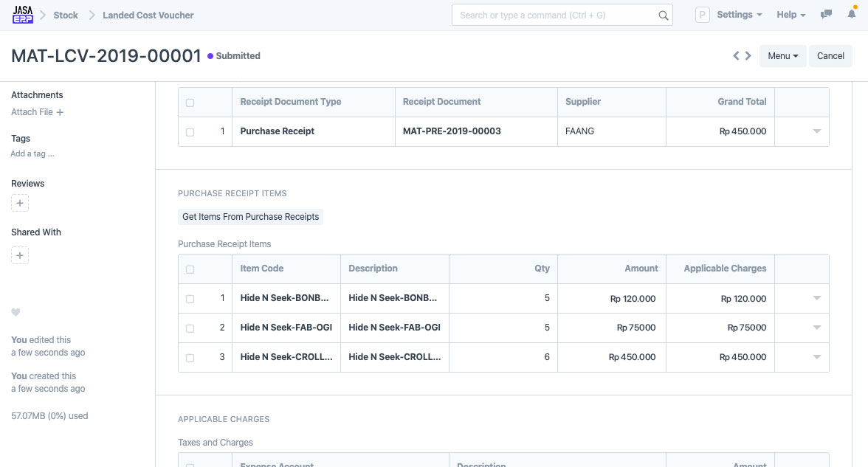Screen dimensions: 868x467
Task: Open the Menu dropdown button
Action: click(782, 56)
